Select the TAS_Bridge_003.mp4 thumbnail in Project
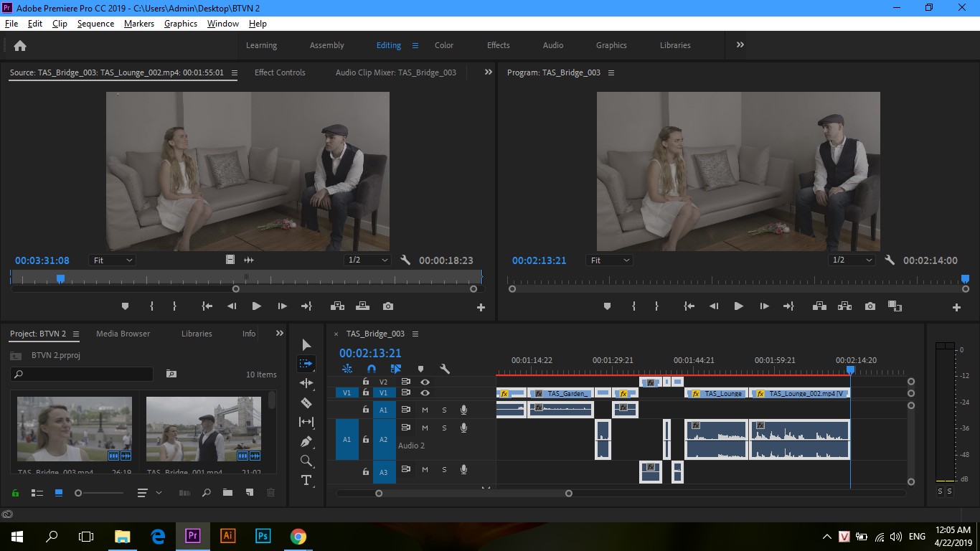This screenshot has width=980, height=551. pyautogui.click(x=75, y=429)
